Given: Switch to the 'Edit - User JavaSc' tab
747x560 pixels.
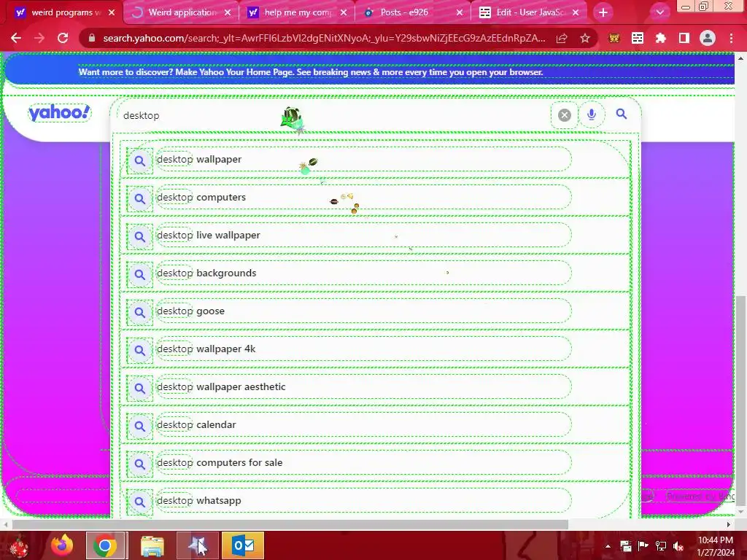Looking at the screenshot, I should pos(530,12).
